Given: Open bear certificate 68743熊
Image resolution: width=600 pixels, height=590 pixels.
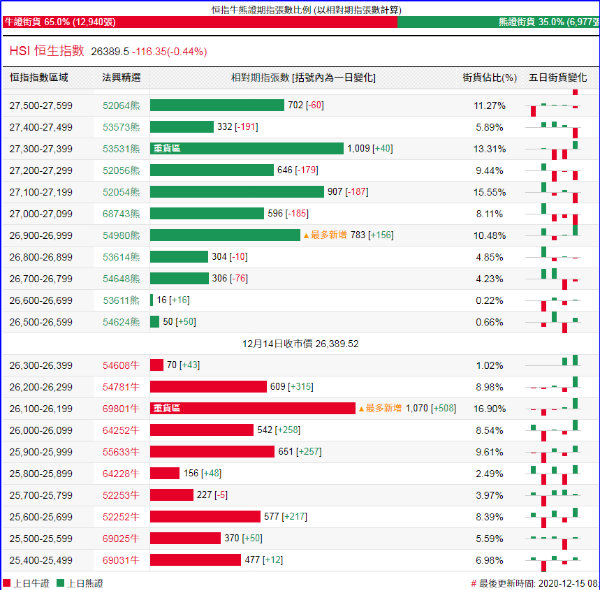Looking at the screenshot, I should click(x=121, y=214).
